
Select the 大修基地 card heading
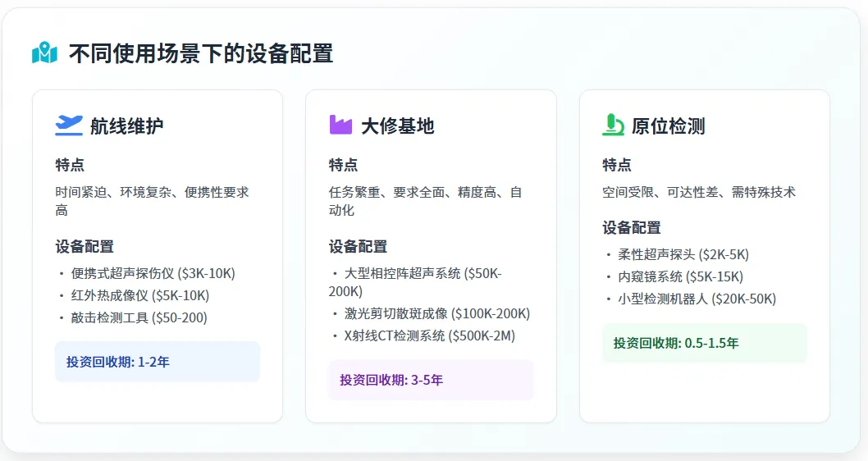397,126
